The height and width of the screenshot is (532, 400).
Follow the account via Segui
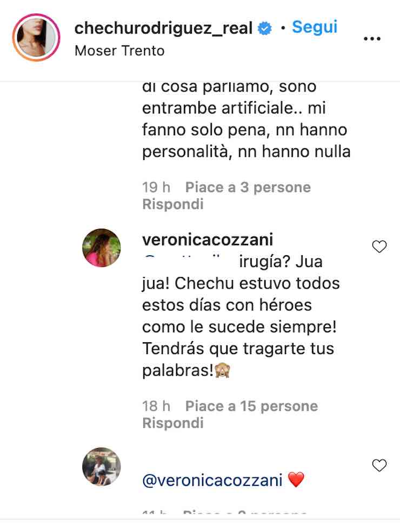click(x=315, y=27)
